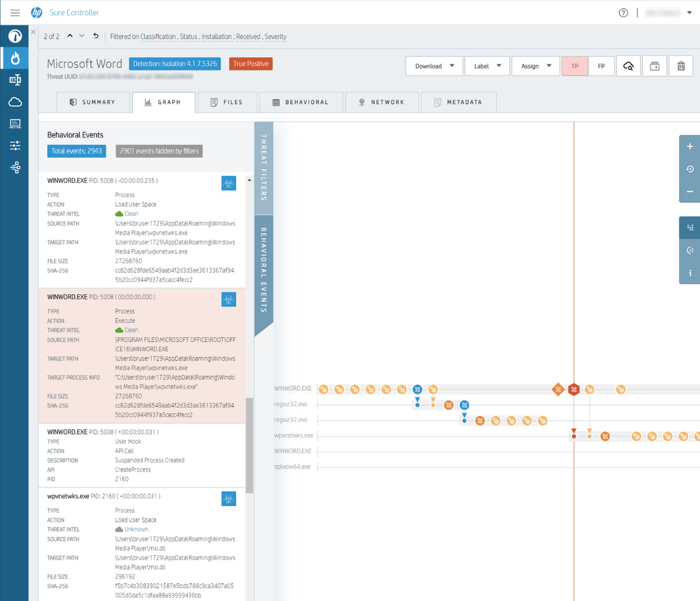Mark threat as FP
The image size is (700, 601).
pos(601,66)
